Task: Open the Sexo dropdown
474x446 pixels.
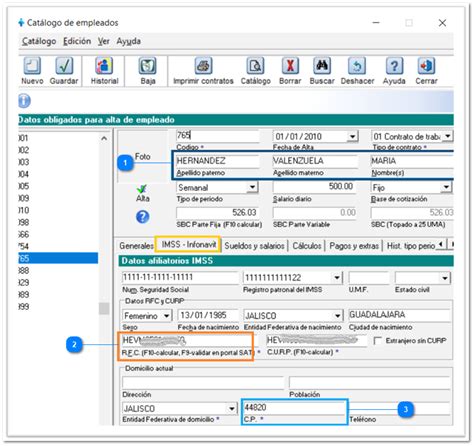Action: [166, 315]
